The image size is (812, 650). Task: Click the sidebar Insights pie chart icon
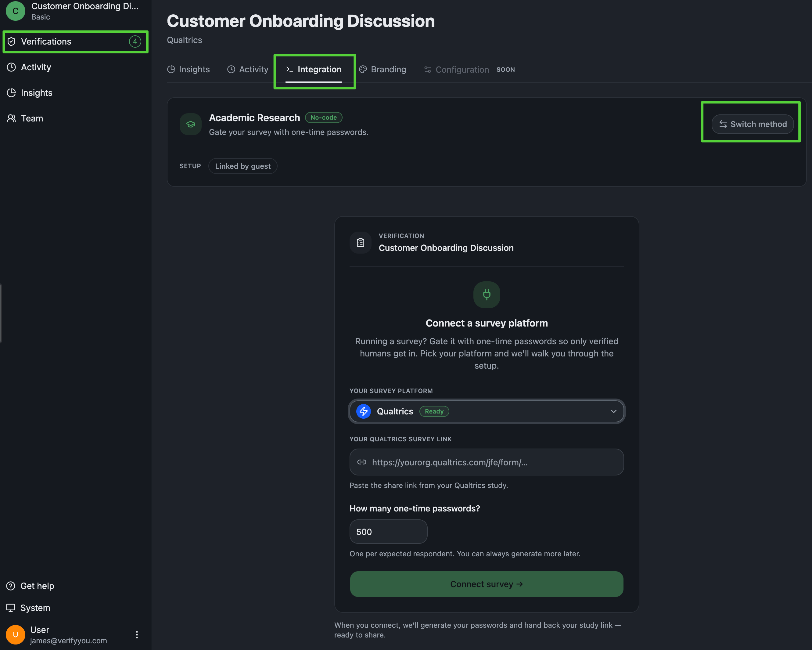coord(11,93)
